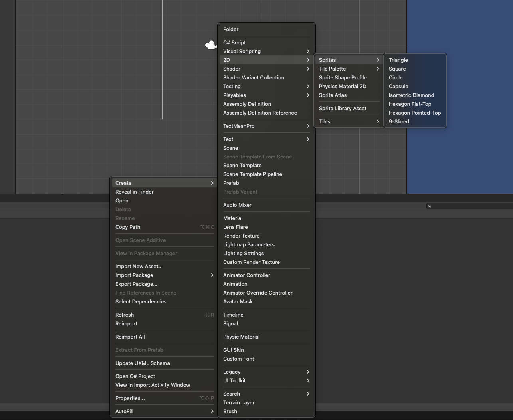Screen dimensions: 513x420
Task: Open TextMeshPro submenu
Action: (x=266, y=126)
